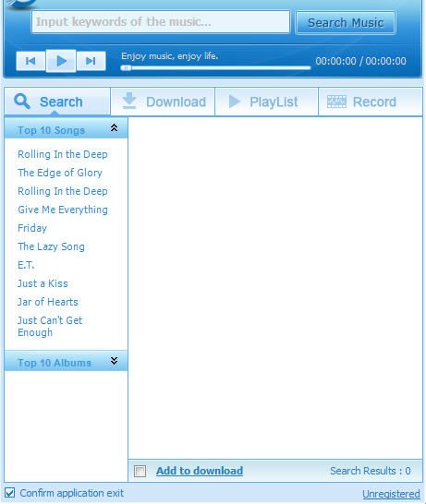Skip to the next track
The height and width of the screenshot is (504, 426).
(91, 61)
